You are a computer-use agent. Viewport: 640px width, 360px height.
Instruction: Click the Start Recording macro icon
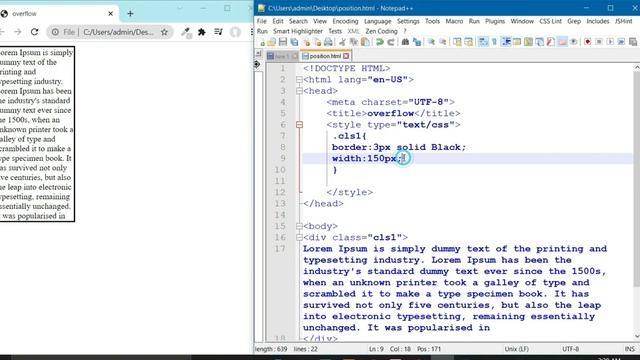pyautogui.click(x=587, y=42)
